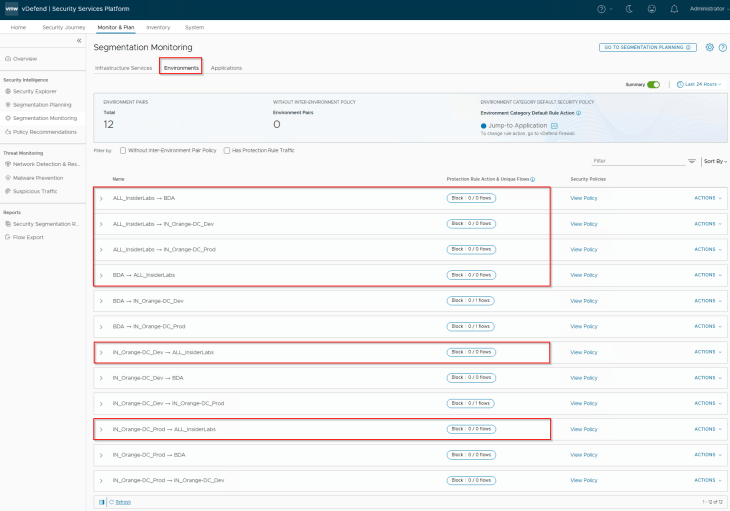Check Without Inter-Environment Pair Policy filter
The height and width of the screenshot is (511, 730).
pyautogui.click(x=123, y=150)
